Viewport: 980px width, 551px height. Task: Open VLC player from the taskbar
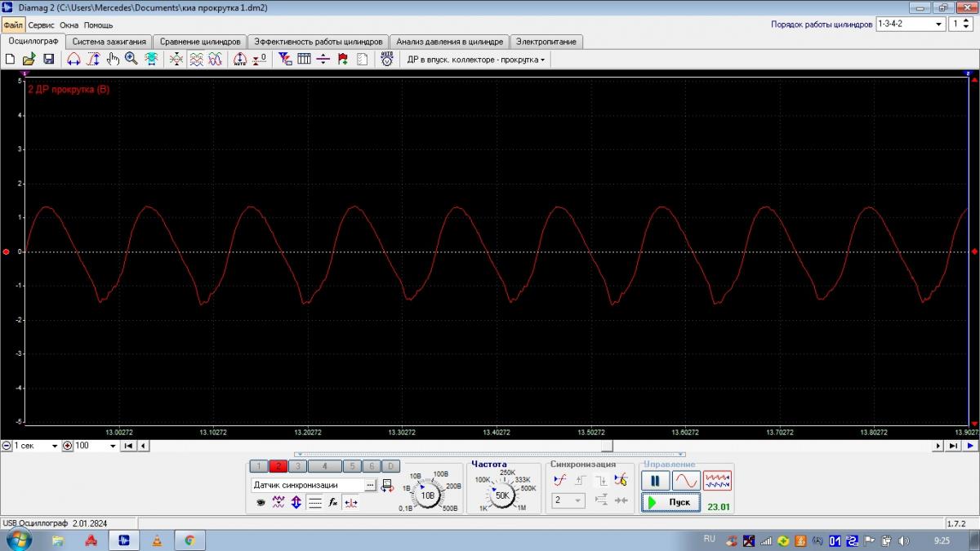[x=157, y=540]
